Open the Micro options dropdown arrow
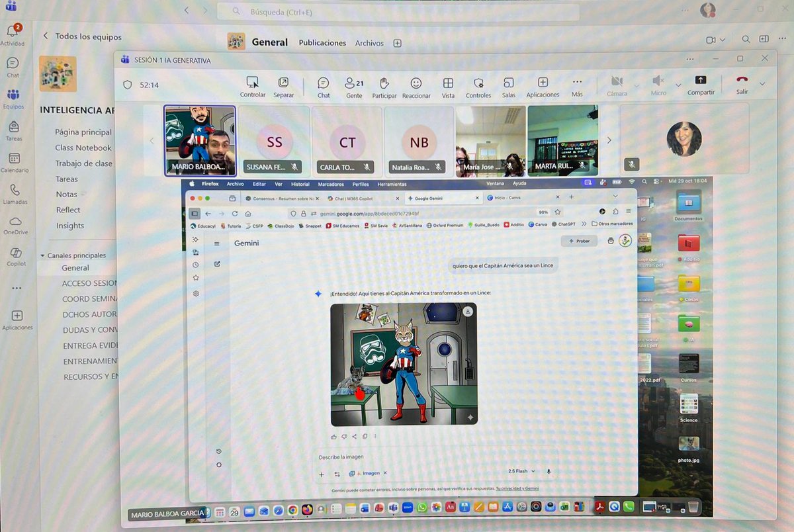The image size is (794, 532). (678, 85)
